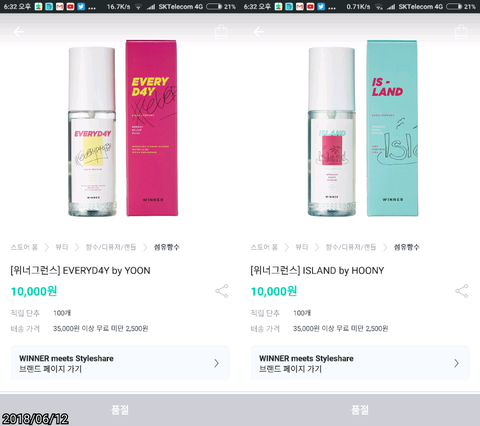Tap 품절 button below EVERYD4Y product
The height and width of the screenshot is (426, 480).
pyautogui.click(x=120, y=410)
